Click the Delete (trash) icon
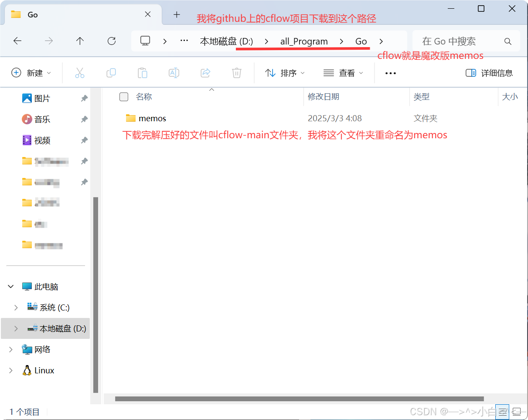Screen dimensions: 528x420 coord(237,73)
